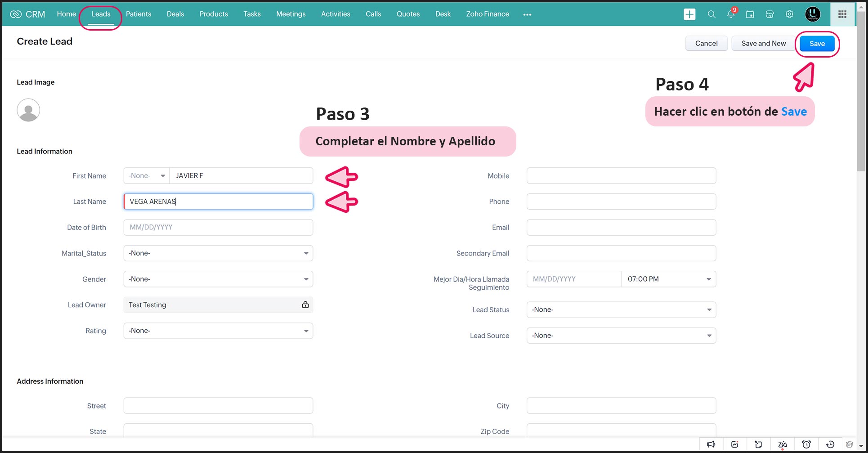
Task: Open the notifications bell
Action: (731, 14)
